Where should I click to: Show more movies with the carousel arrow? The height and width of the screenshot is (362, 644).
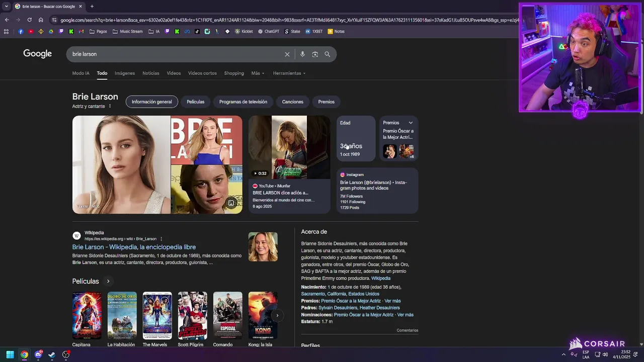pos(277,315)
